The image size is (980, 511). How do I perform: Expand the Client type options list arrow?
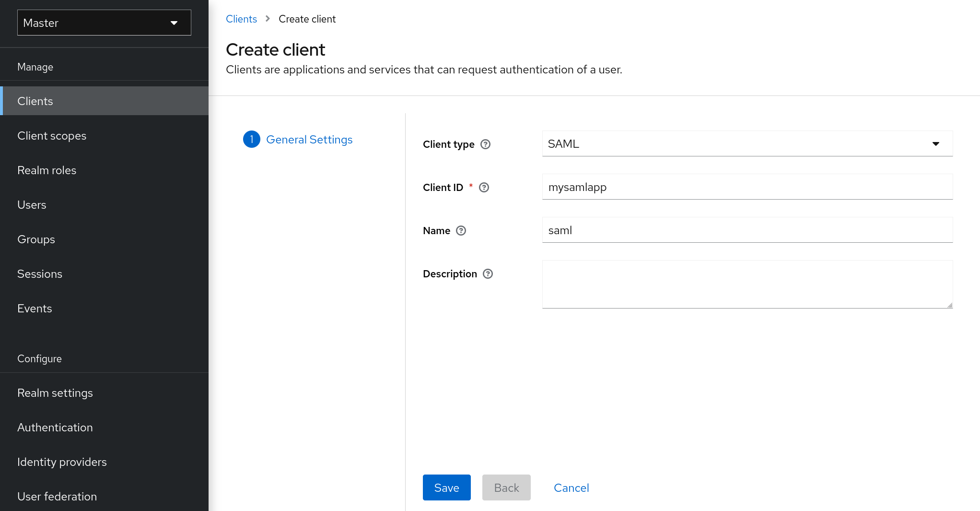coord(935,143)
